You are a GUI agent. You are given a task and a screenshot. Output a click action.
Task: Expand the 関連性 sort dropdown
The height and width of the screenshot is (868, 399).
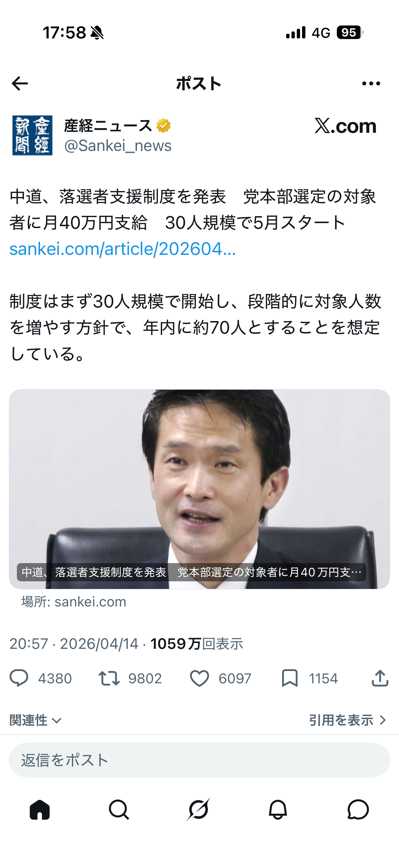click(36, 720)
